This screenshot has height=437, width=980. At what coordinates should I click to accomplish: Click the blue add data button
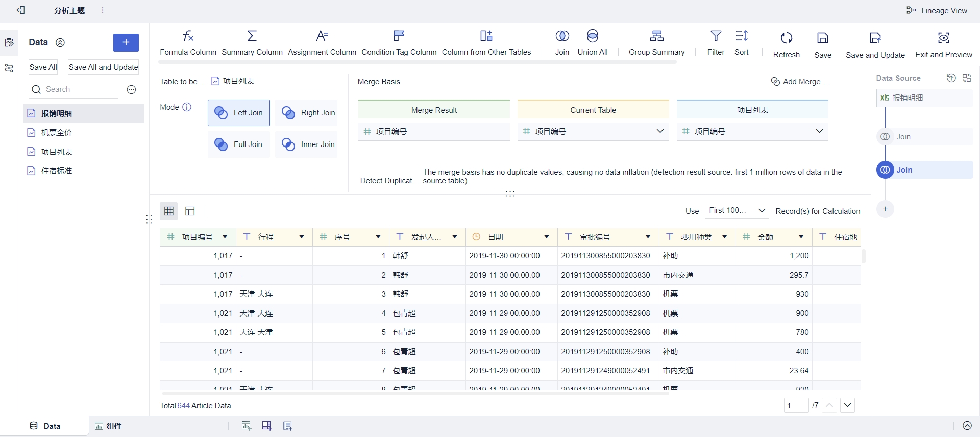(x=126, y=42)
